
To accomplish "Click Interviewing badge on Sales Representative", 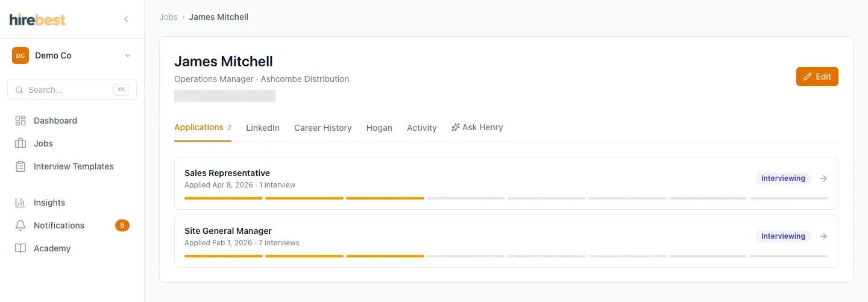I will (783, 178).
